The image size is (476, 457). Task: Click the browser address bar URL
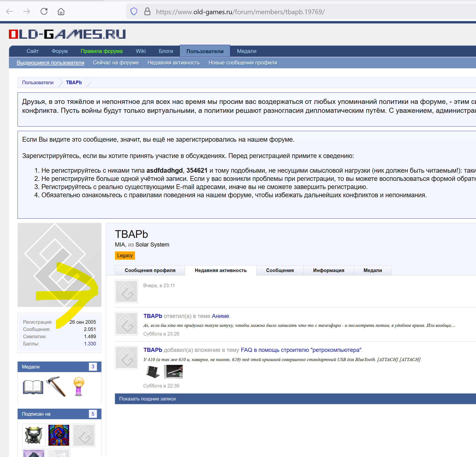[240, 12]
